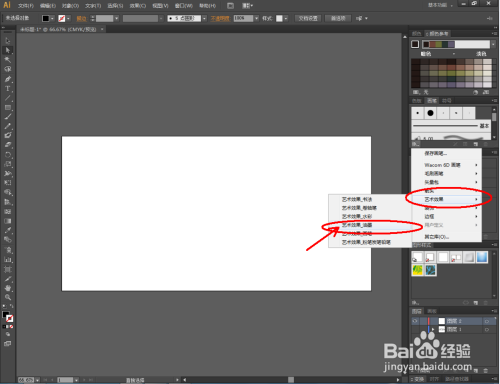Select the large round brush thumbnail
Image resolution: width=500 pixels, height=384 pixels.
point(430,113)
